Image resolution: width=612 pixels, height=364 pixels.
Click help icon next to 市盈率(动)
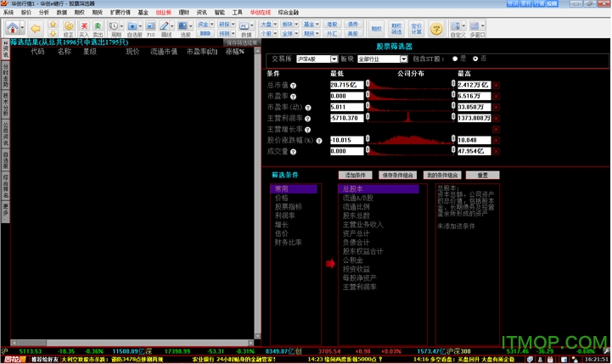click(308, 108)
